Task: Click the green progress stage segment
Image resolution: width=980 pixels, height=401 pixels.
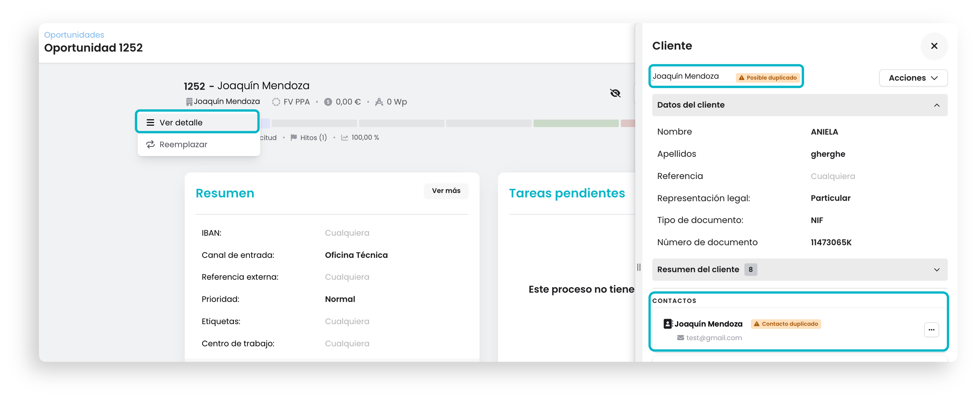Action: coord(575,123)
